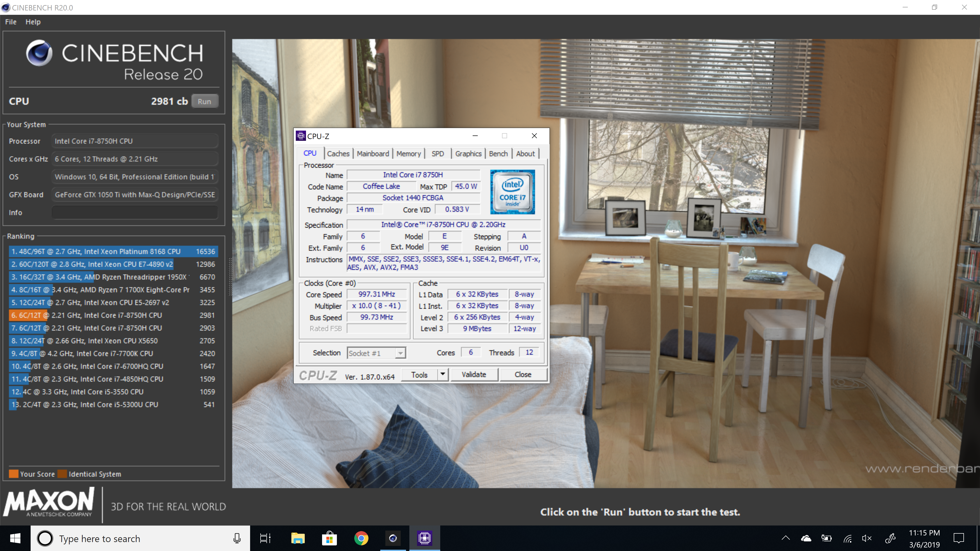The image size is (980, 551).
Task: Open the About tab in CPU-Z
Action: (x=525, y=154)
